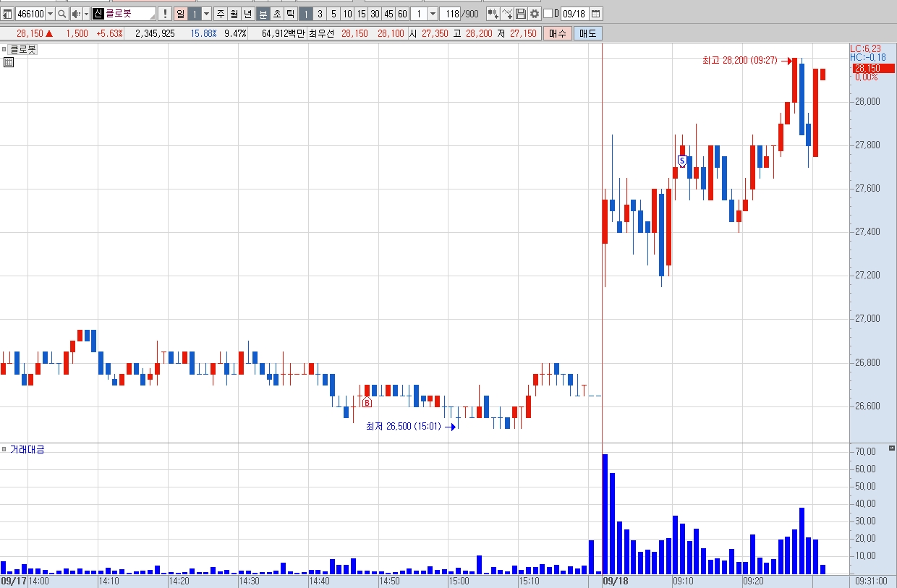Click the 거래대금 panel square marker
The width and height of the screenshot is (897, 588).
click(x=4, y=449)
